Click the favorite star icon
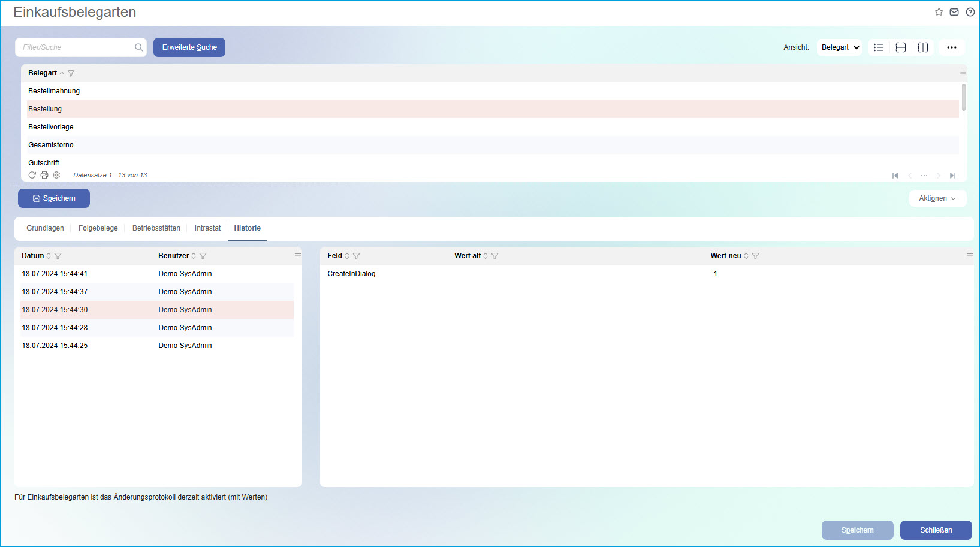This screenshot has height=547, width=980. (x=939, y=12)
